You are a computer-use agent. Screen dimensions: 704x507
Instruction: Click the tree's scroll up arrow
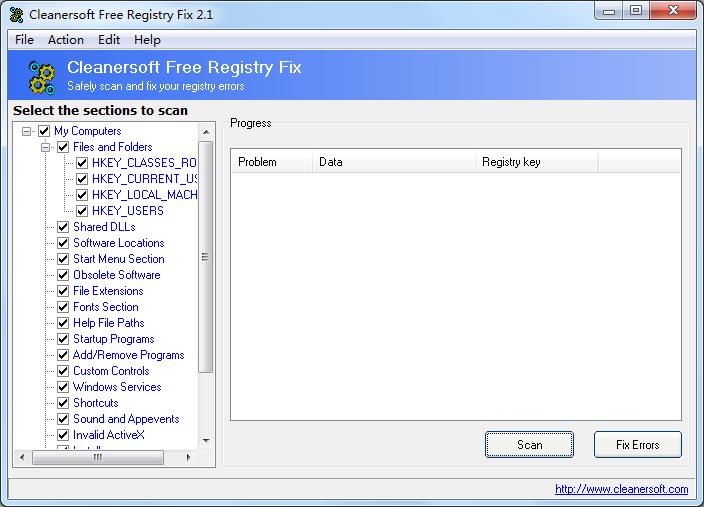coord(206,132)
